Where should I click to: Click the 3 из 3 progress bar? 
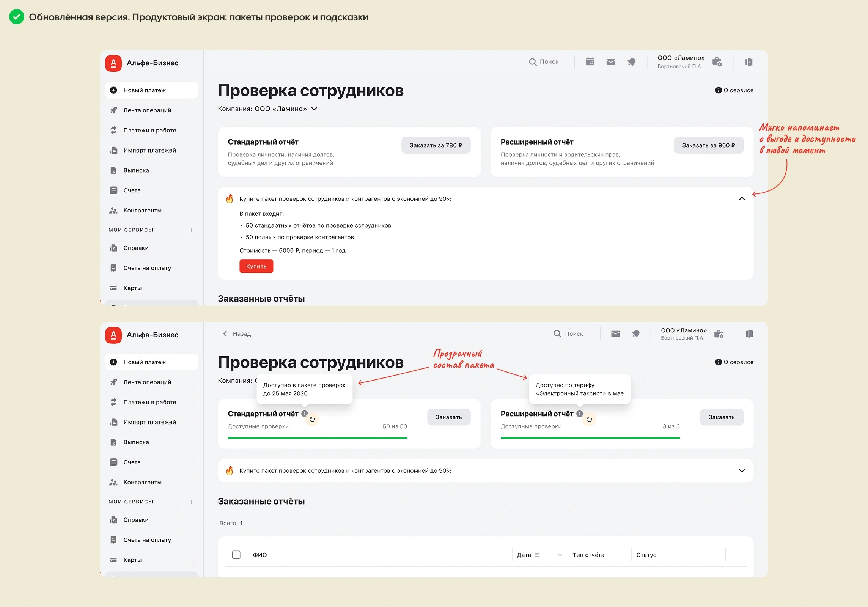(x=590, y=438)
